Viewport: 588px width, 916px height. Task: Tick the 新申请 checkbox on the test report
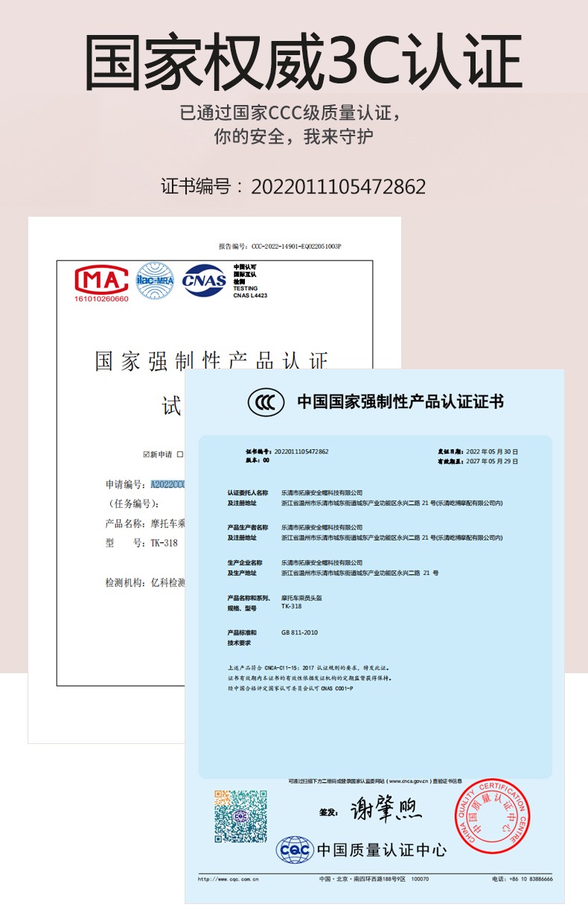tap(147, 454)
